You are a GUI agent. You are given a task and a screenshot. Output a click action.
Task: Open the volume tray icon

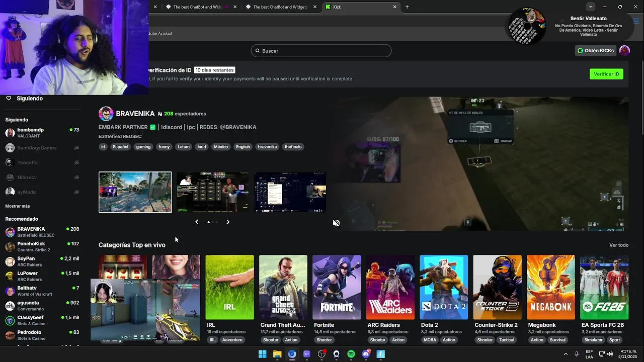tap(610, 354)
